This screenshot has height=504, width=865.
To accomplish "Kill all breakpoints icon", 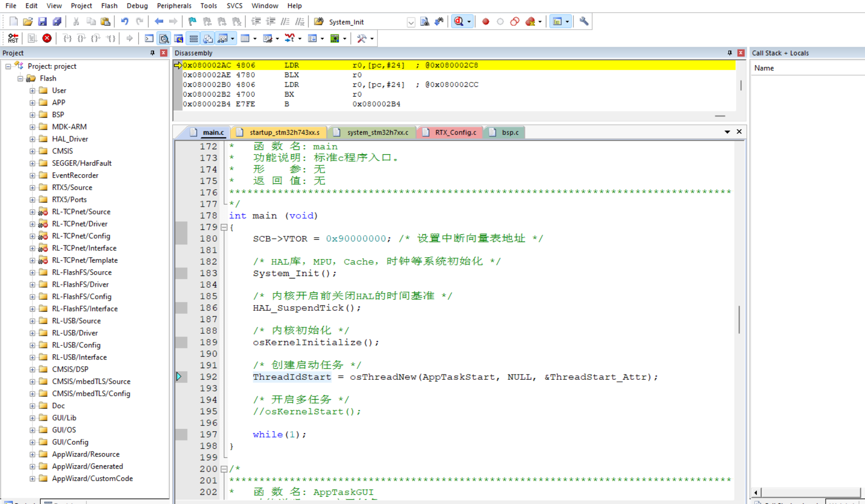I will (530, 22).
